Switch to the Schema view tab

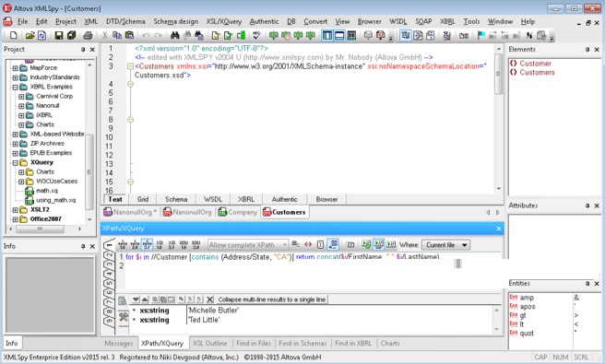(176, 199)
